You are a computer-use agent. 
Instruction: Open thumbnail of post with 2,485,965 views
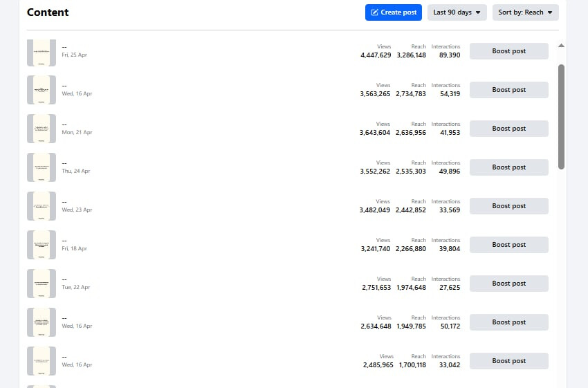tap(42, 361)
